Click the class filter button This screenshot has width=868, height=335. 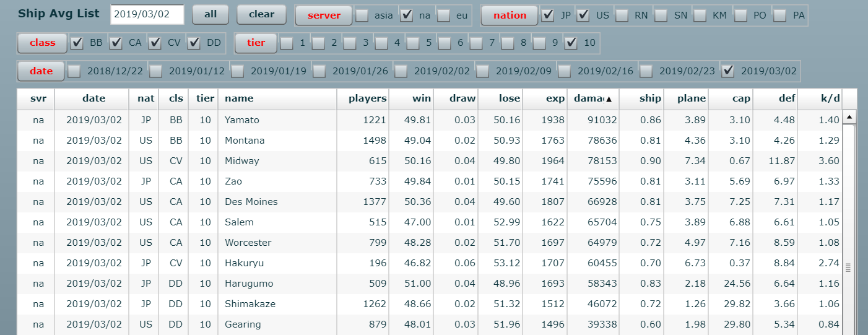[x=42, y=43]
